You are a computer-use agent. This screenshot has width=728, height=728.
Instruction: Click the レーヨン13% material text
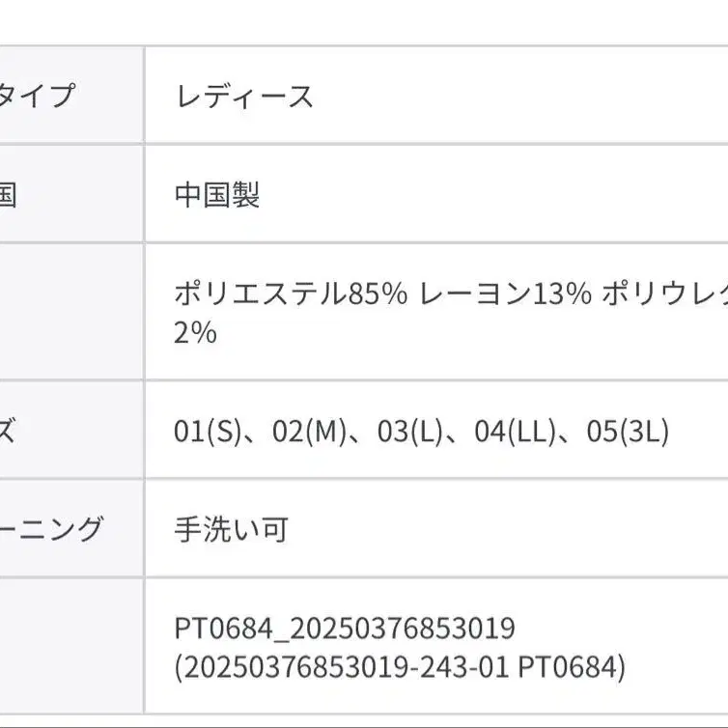click(x=505, y=294)
